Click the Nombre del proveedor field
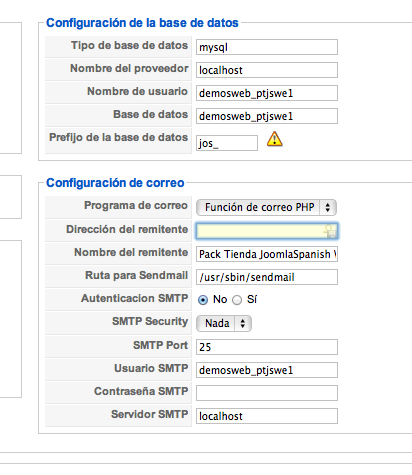412x475 pixels. coord(267,70)
